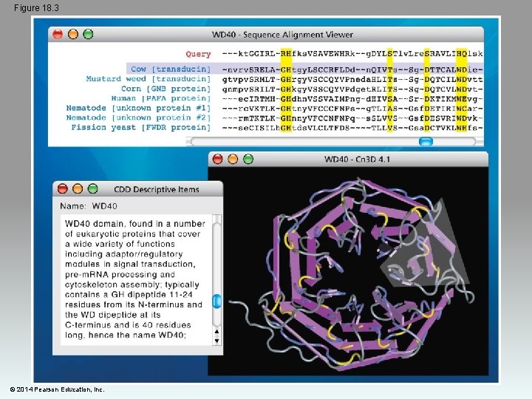
Task: Select the Cow [transducin] row
Action: [x=304, y=69]
